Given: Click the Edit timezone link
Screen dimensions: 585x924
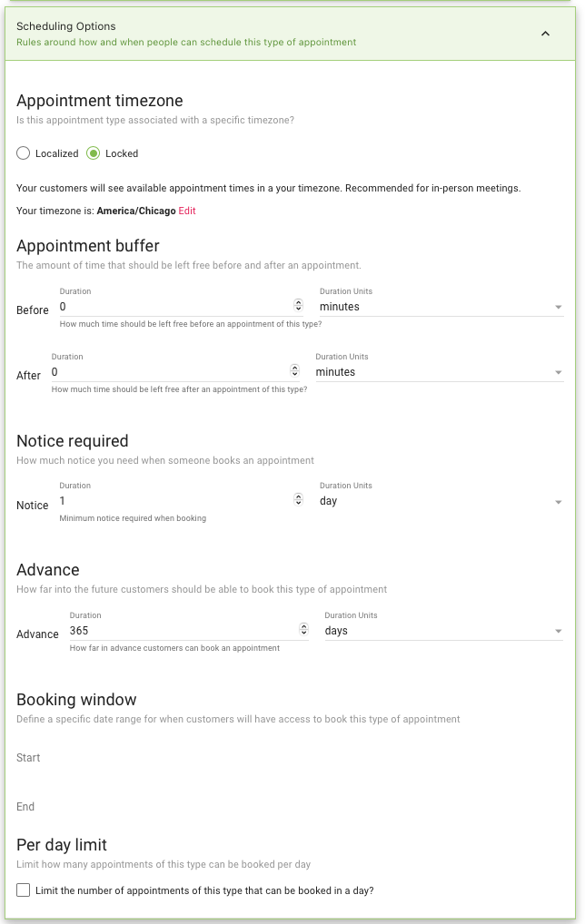Looking at the screenshot, I should coord(187,211).
